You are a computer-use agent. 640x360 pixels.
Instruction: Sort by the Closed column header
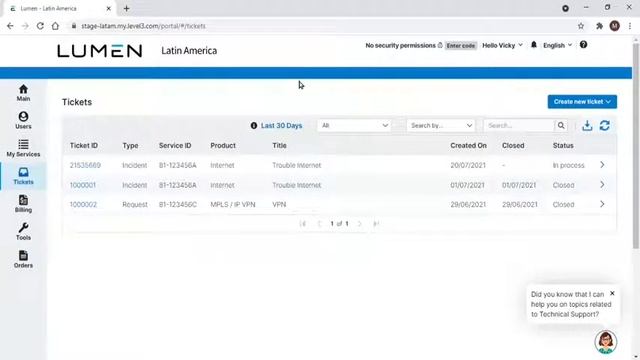[513, 145]
